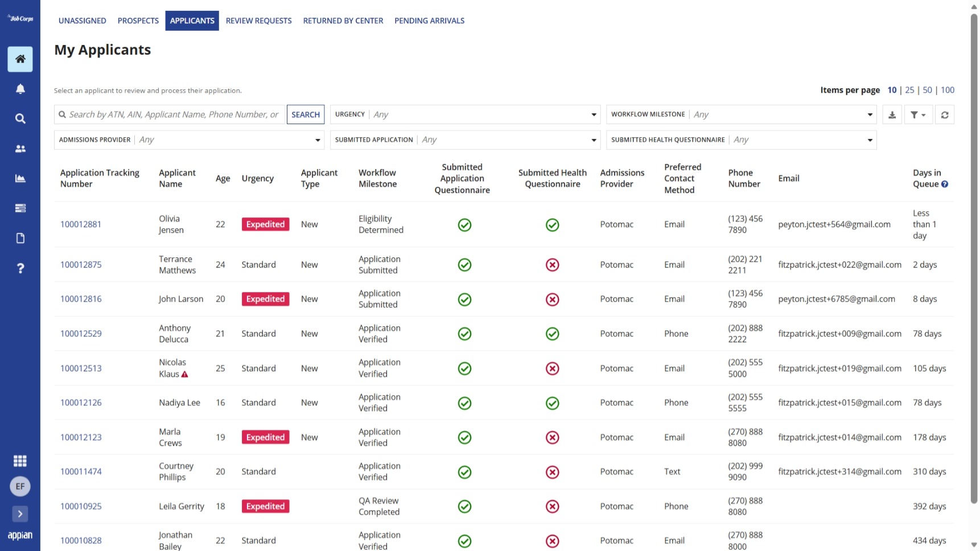
Task: Click the sidebar search magnifier icon
Action: coord(20,119)
